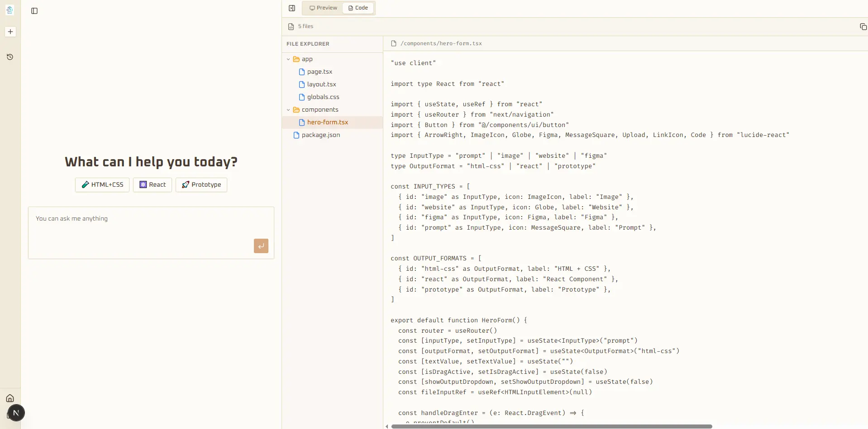Click the lucide-react import line
This screenshot has width=868, height=429.
click(x=590, y=135)
